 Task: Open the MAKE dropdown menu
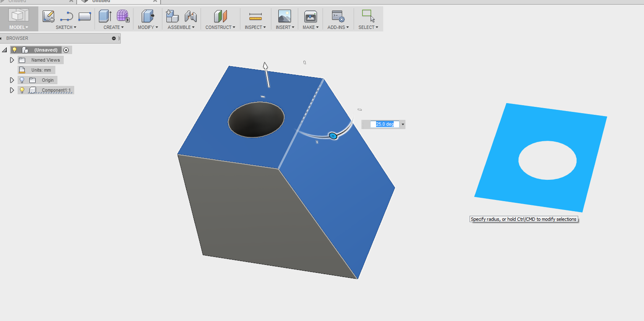pos(311,27)
